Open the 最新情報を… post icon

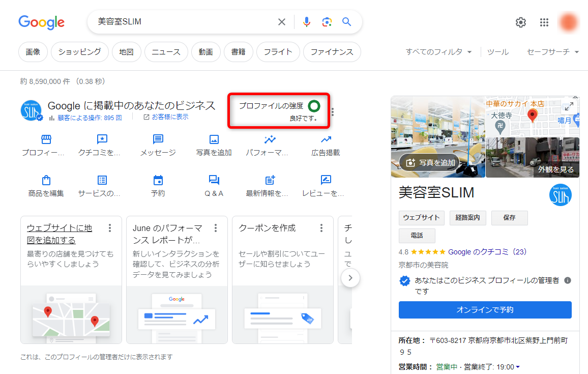(x=270, y=180)
